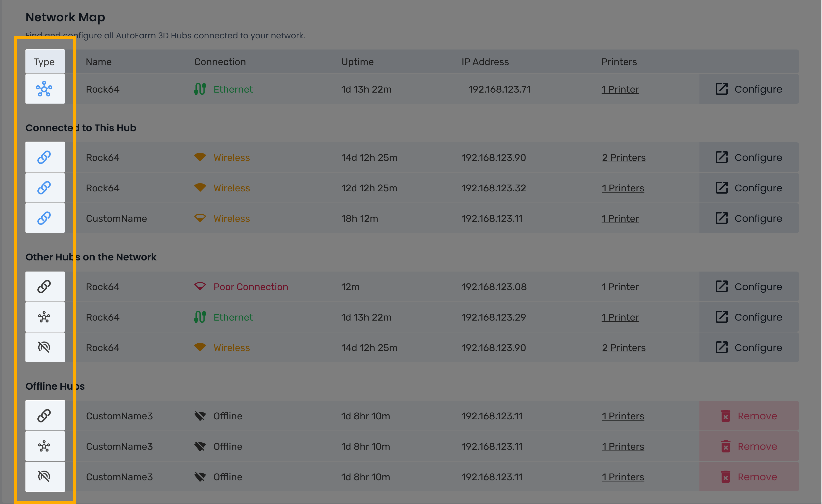The width and height of the screenshot is (822, 504).
Task: Open 1 Printer link for 192.168.123.29
Action: (x=620, y=317)
